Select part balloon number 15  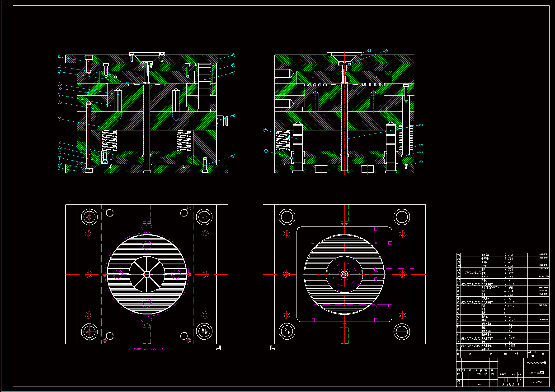(x=233, y=55)
